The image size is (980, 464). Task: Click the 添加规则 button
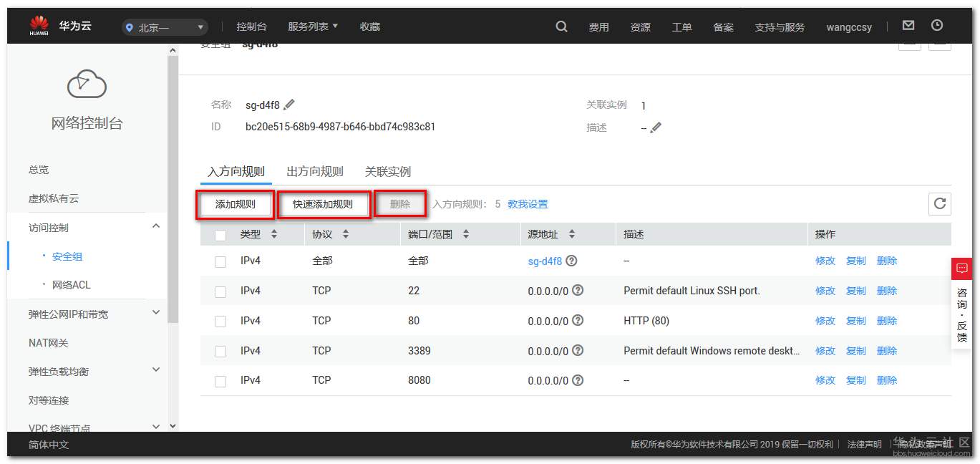point(236,204)
